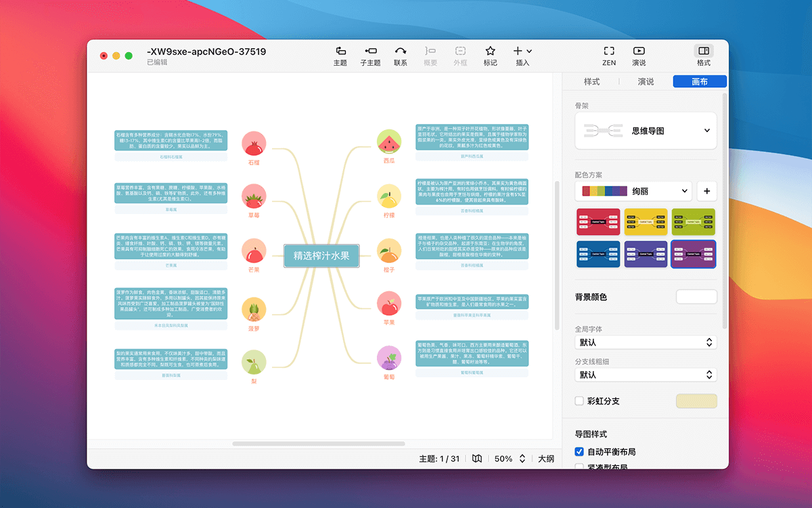Switch to 大纲 outline view
The image size is (812, 508).
[546, 459]
